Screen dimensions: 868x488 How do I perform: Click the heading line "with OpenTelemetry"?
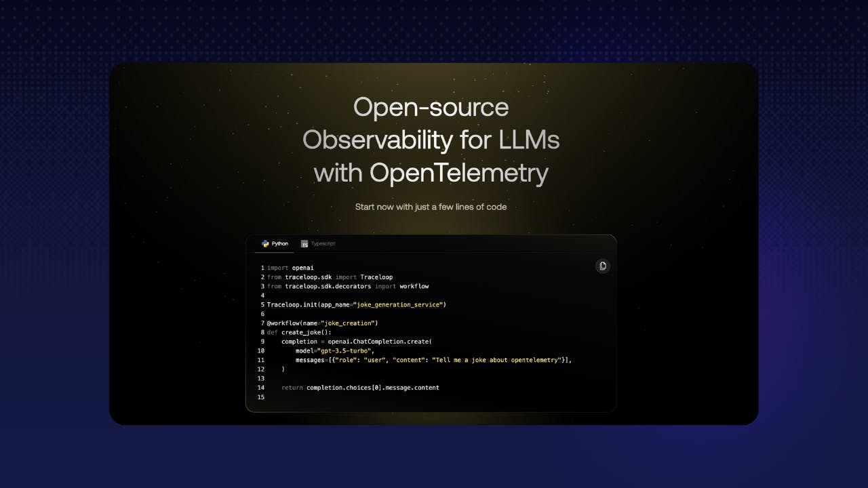(x=431, y=174)
